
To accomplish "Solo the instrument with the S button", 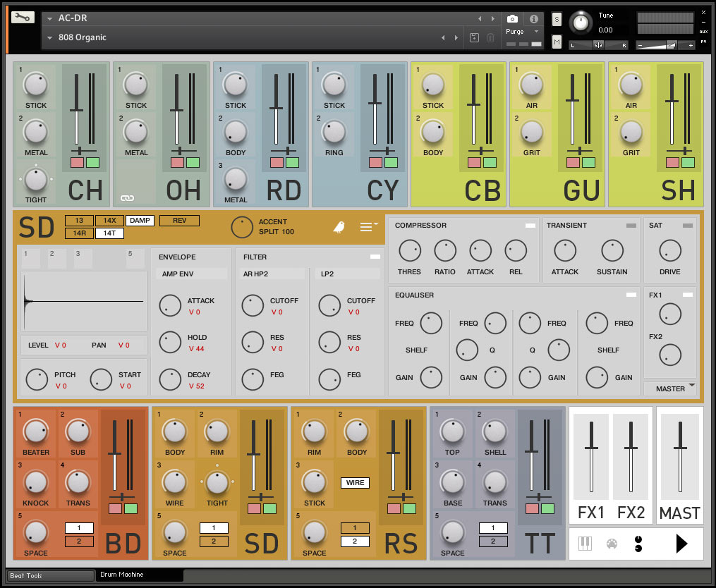I will [x=557, y=19].
